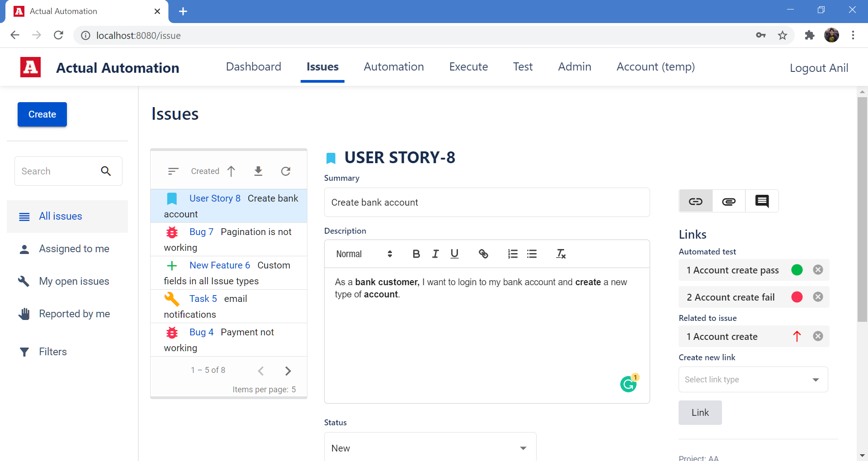This screenshot has height=461, width=868.
Task: Open the Dashboard menu
Action: click(253, 67)
